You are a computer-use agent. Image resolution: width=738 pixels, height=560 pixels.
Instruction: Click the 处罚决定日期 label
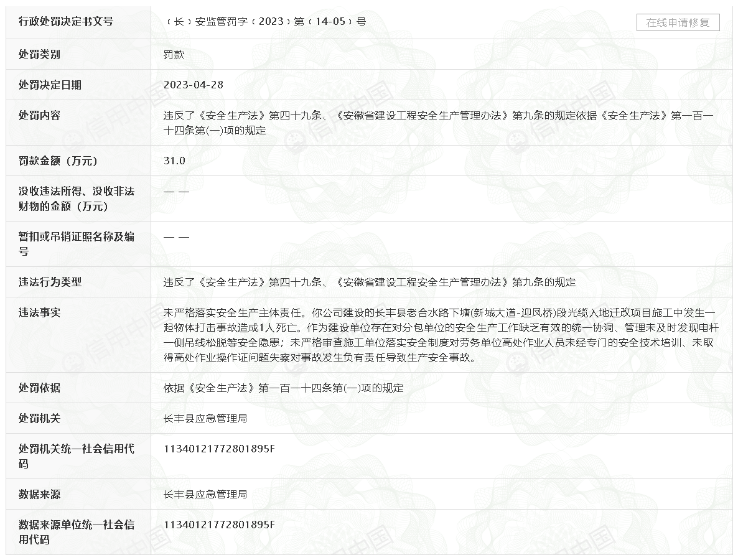[50, 85]
